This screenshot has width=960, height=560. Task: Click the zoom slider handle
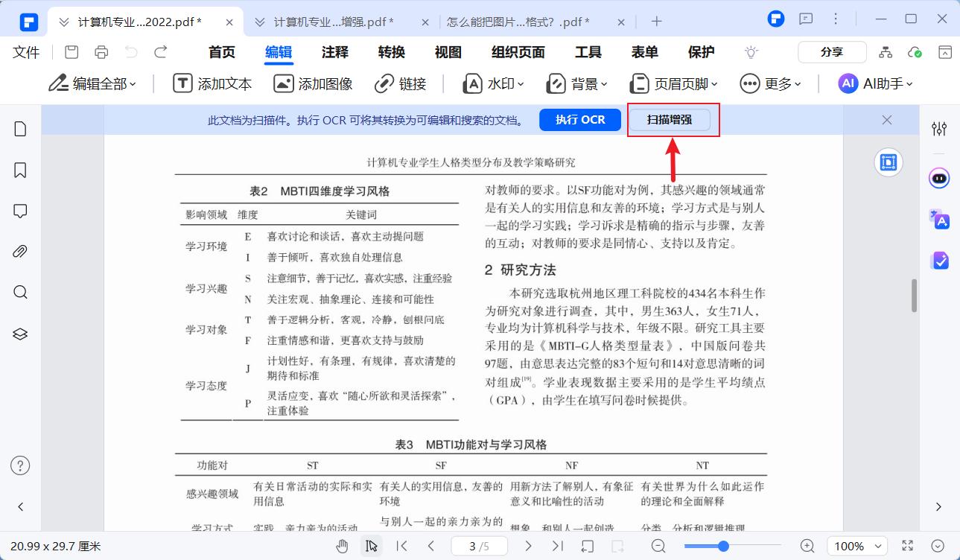[723, 546]
